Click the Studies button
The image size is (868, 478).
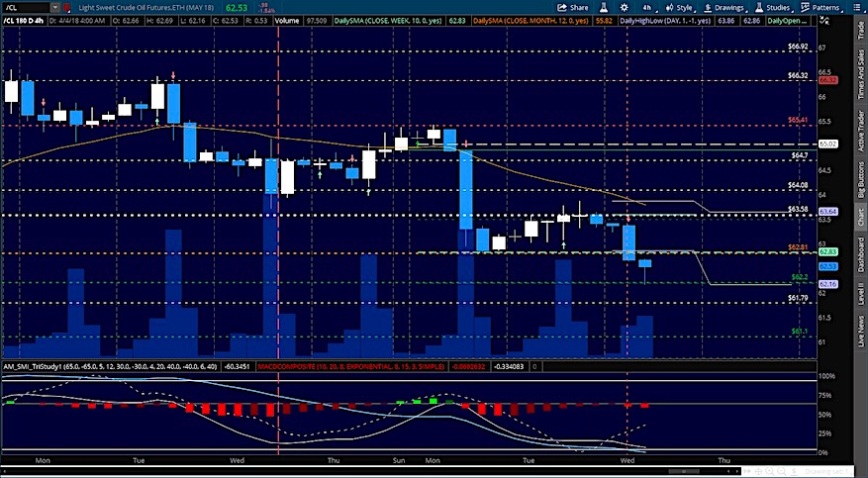776,7
